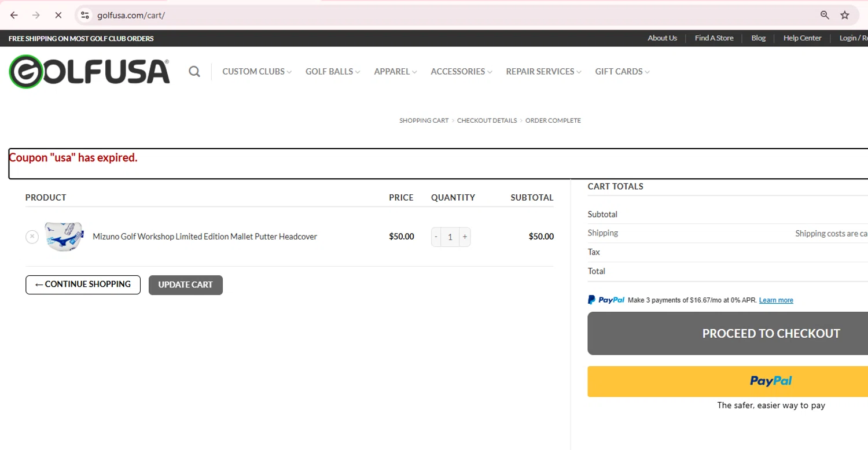Image resolution: width=868 pixels, height=450 pixels.
Task: Go back using the browser back arrow
Action: point(14,16)
